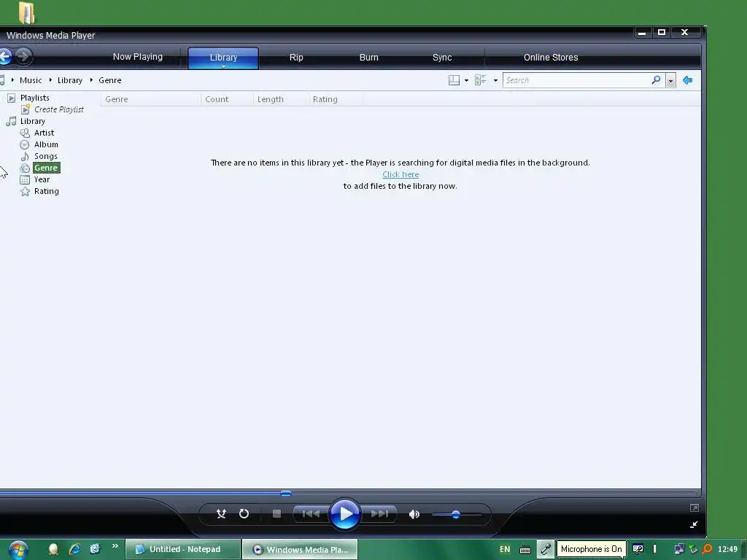The height and width of the screenshot is (560, 747).
Task: Sort by the Count column header
Action: pyautogui.click(x=228, y=99)
